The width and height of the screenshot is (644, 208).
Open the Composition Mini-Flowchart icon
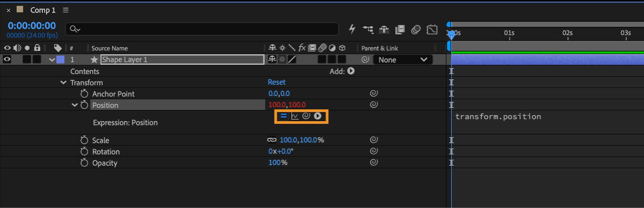point(368,29)
